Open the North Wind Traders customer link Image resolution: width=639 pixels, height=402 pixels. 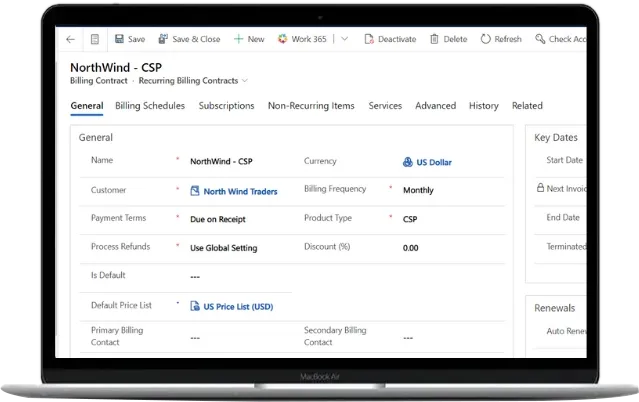click(x=240, y=191)
